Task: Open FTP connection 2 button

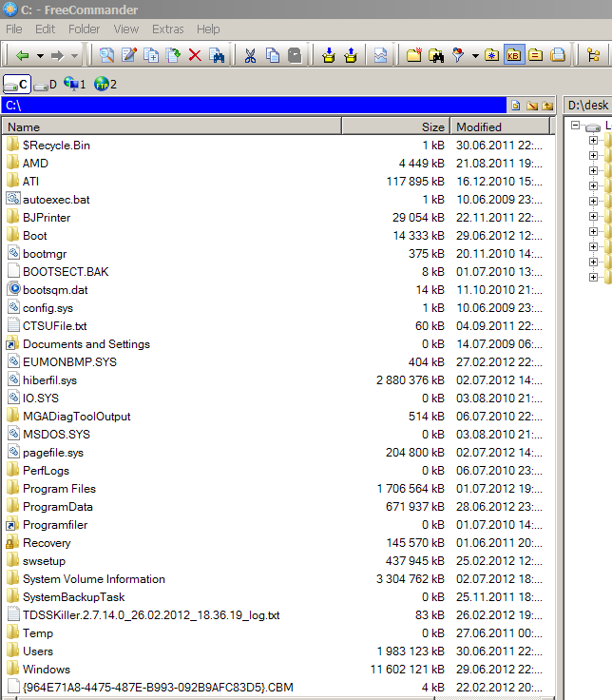Action: (x=105, y=84)
